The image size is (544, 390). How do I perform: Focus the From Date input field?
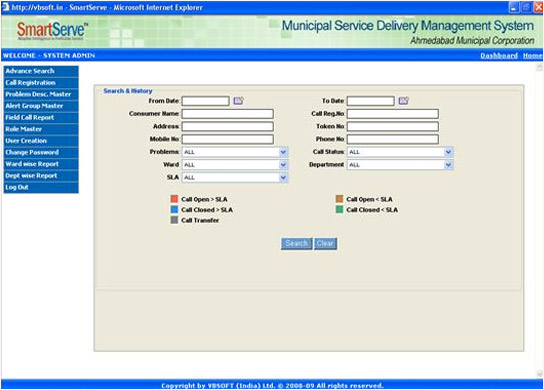206,101
